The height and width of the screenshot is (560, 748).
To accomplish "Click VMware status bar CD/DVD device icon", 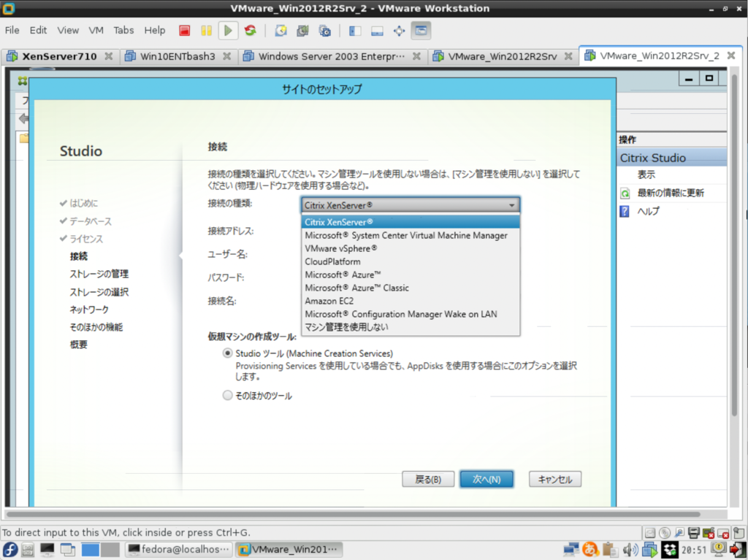I will 665,532.
